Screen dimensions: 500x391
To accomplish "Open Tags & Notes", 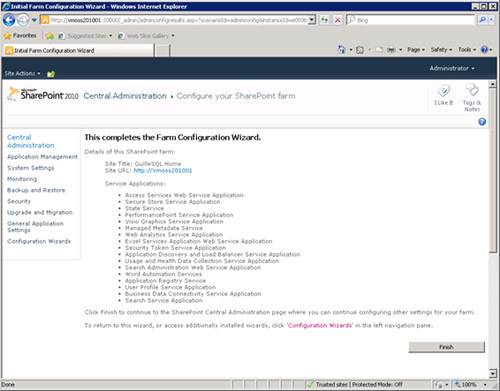I will coord(472,97).
